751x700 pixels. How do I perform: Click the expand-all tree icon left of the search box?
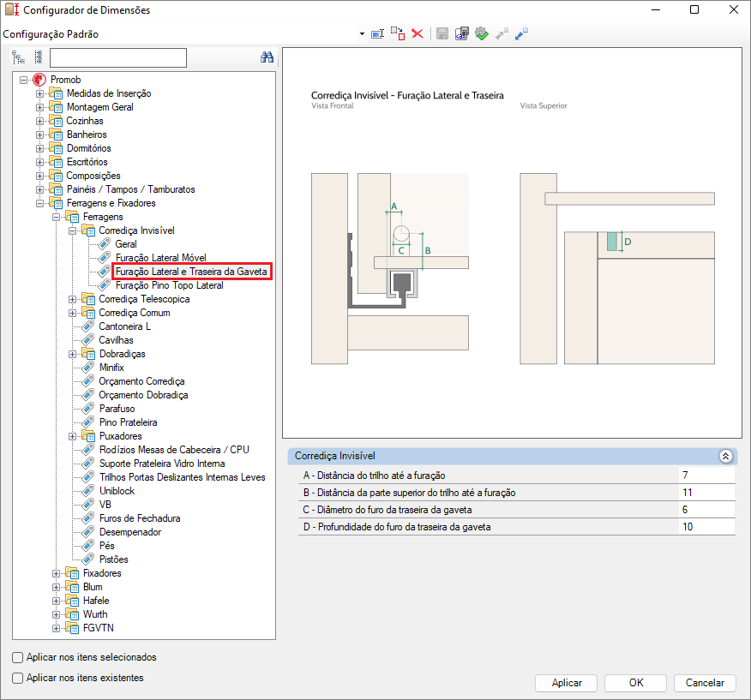click(18, 57)
